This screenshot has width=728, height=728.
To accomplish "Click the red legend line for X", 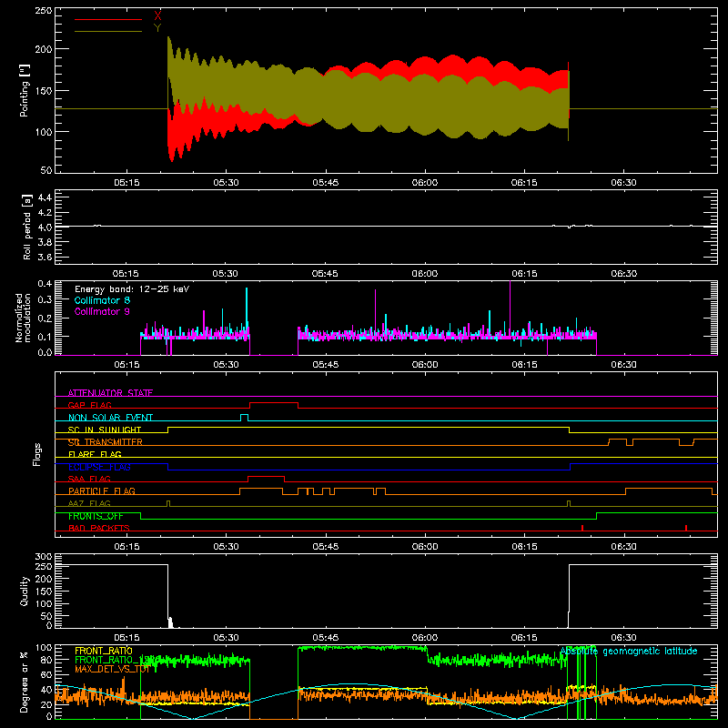I will tap(108, 19).
